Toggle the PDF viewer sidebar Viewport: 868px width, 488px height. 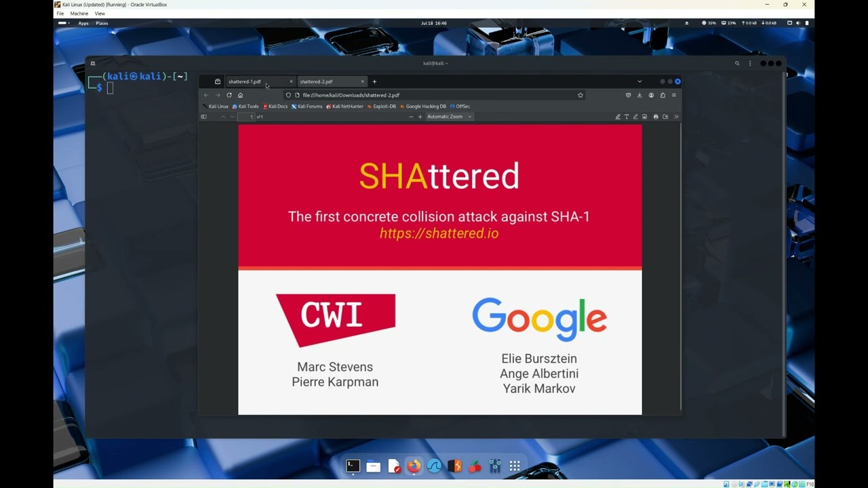(203, 117)
